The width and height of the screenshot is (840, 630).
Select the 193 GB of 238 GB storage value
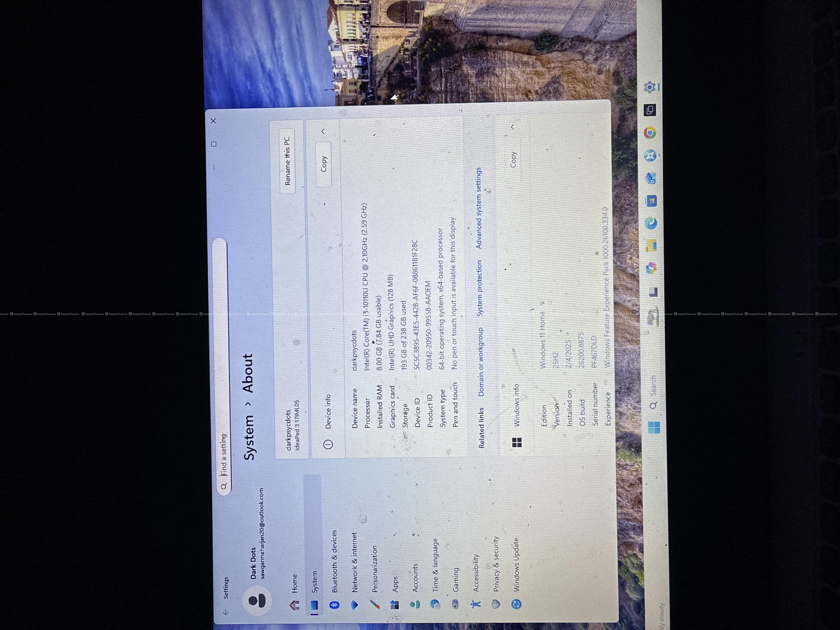[x=403, y=335]
